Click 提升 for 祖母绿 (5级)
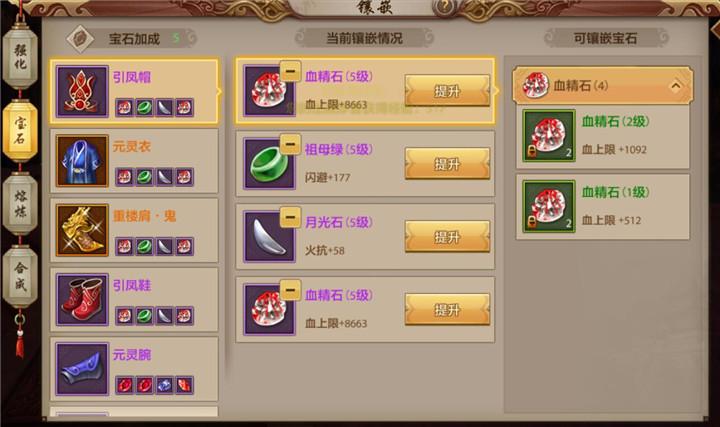The height and width of the screenshot is (427, 720). click(447, 164)
